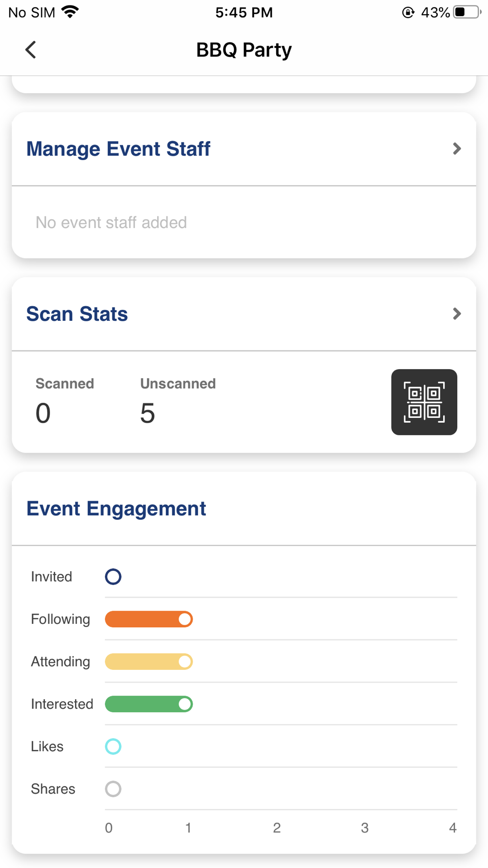Open Manage Event Staff heading
The image size is (488, 868).
pos(118,149)
